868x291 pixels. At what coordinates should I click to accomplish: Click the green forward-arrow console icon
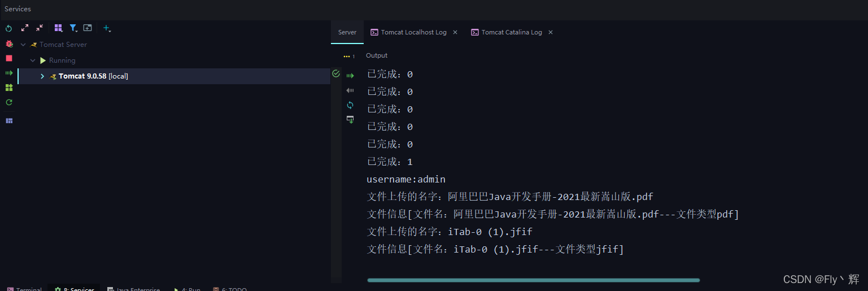point(350,76)
